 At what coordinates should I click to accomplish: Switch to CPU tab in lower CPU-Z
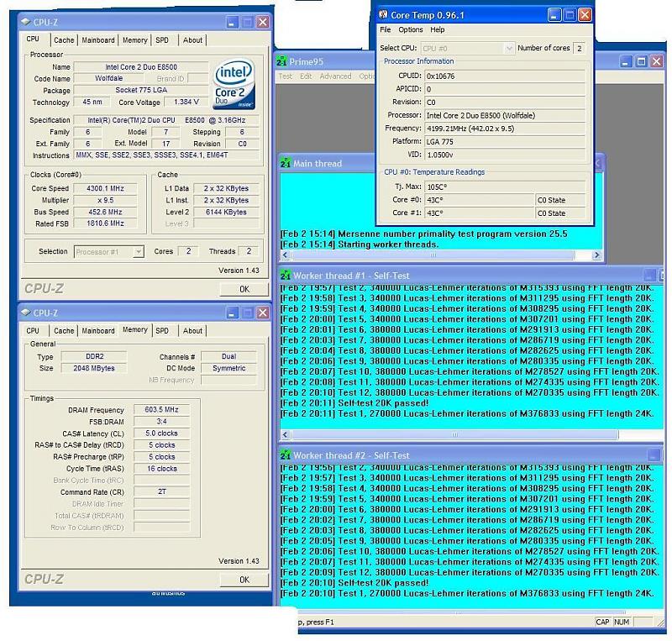[33, 330]
